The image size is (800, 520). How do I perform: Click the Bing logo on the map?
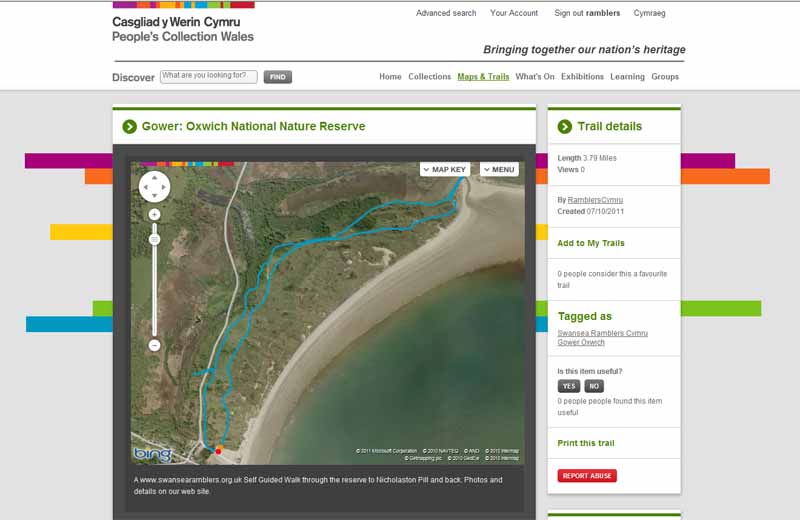pos(153,453)
